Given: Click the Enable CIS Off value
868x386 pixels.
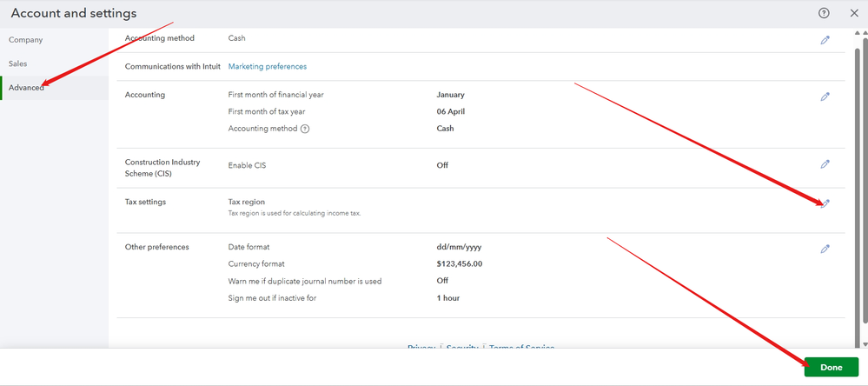Looking at the screenshot, I should click(x=442, y=165).
